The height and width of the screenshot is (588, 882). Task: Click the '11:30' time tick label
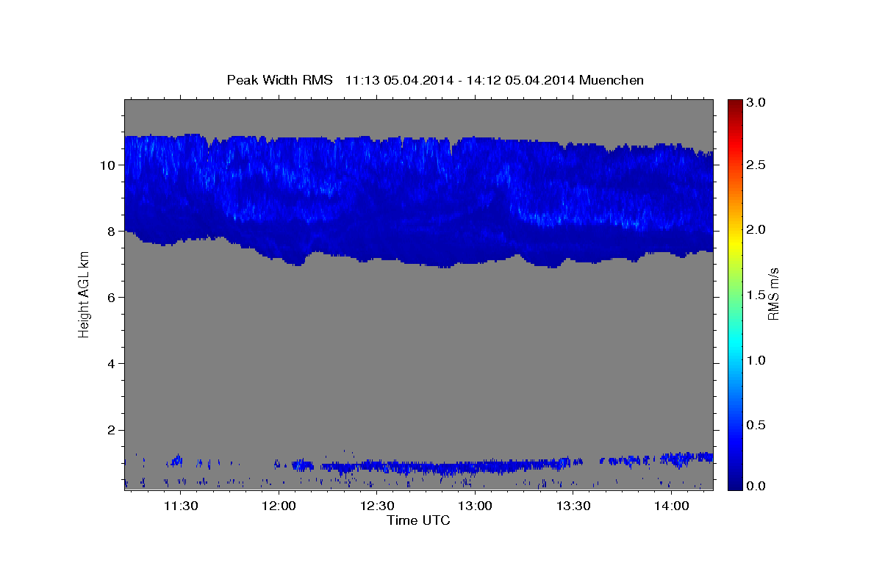tap(181, 506)
